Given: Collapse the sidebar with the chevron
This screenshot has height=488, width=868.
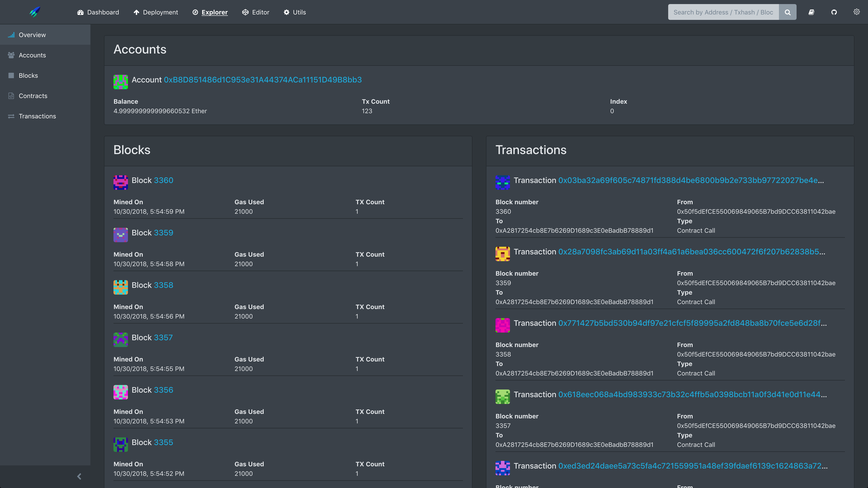Looking at the screenshot, I should [x=79, y=476].
